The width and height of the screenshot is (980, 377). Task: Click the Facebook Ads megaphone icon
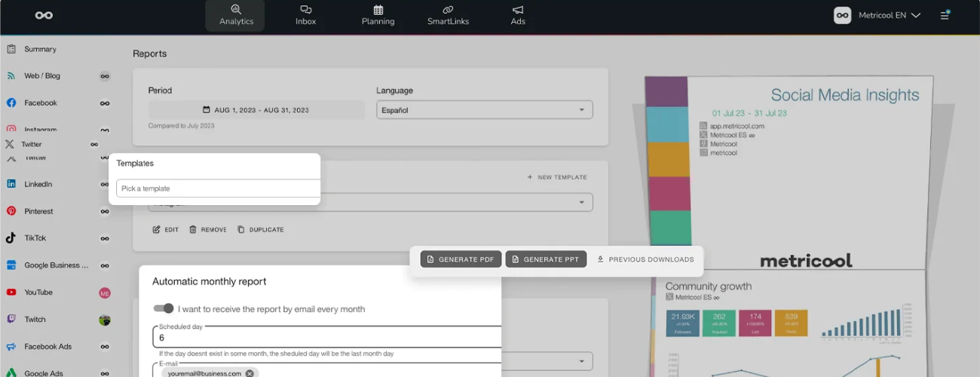coord(11,347)
